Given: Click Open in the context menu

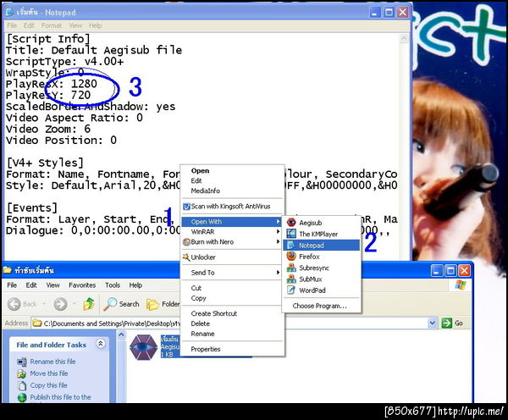Looking at the screenshot, I should click(x=232, y=171).
